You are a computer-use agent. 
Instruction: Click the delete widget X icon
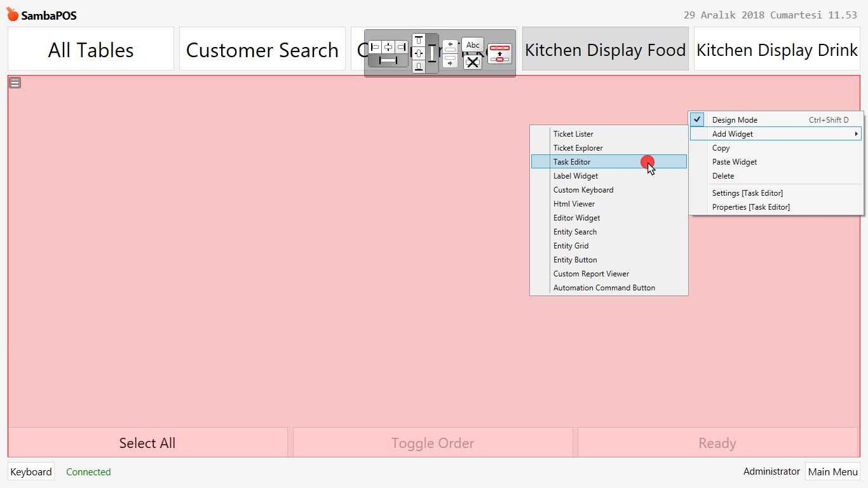click(473, 62)
